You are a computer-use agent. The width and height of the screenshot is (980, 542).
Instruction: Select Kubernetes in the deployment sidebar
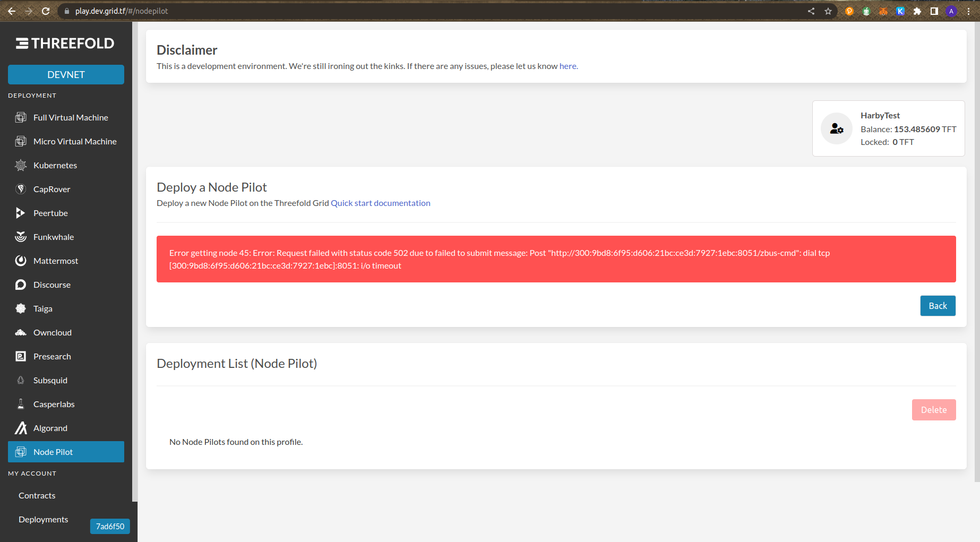(56, 165)
